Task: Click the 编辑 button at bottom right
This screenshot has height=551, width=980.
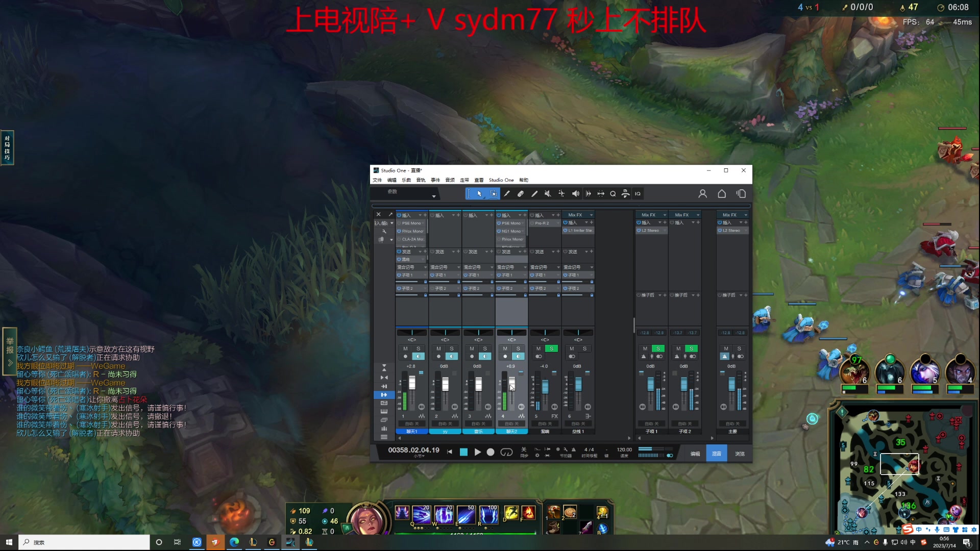Action: 695,453
